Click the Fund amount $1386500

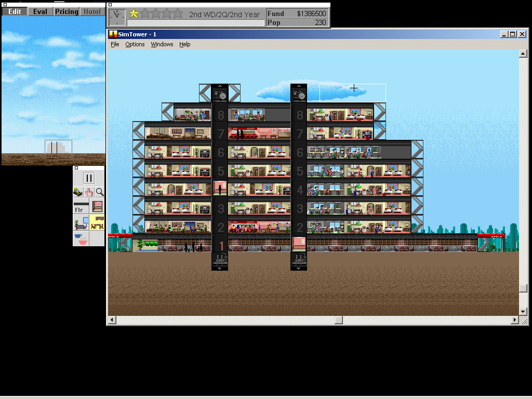[x=311, y=14]
